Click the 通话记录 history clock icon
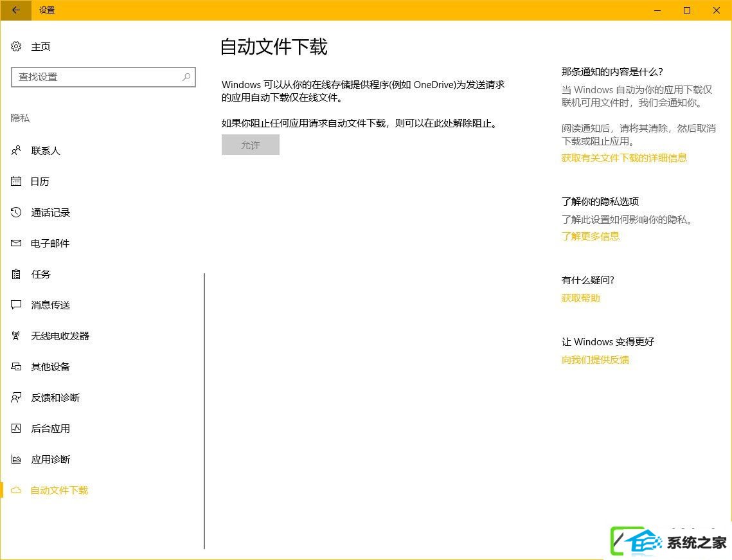Viewport: 732px width, 560px height. point(16,212)
